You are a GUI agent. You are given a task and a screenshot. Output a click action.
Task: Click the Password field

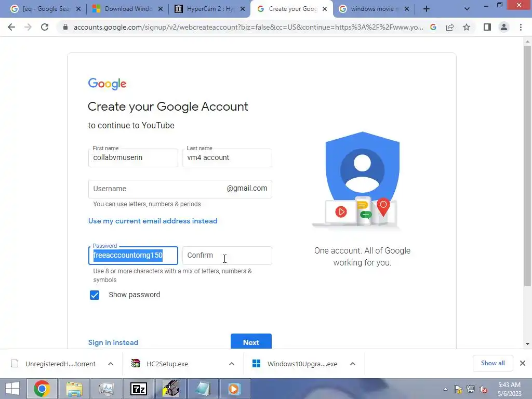pos(133,256)
